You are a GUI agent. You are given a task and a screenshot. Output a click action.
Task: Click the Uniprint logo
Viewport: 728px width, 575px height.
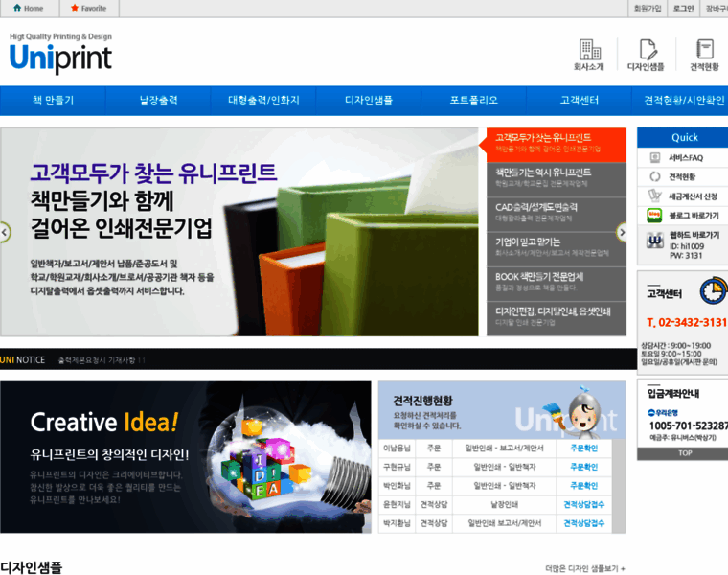60,53
